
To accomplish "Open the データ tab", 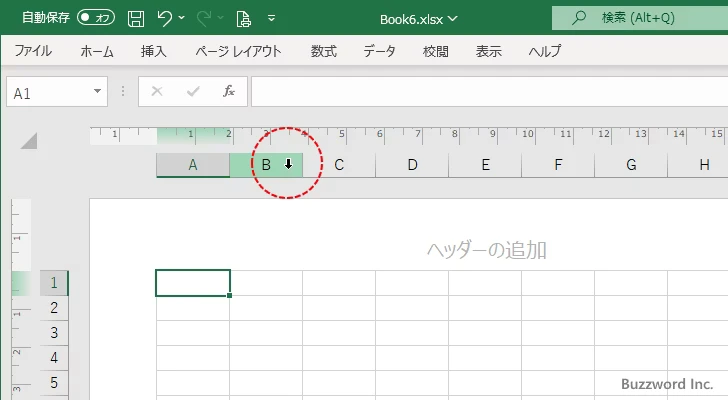I will (x=379, y=51).
